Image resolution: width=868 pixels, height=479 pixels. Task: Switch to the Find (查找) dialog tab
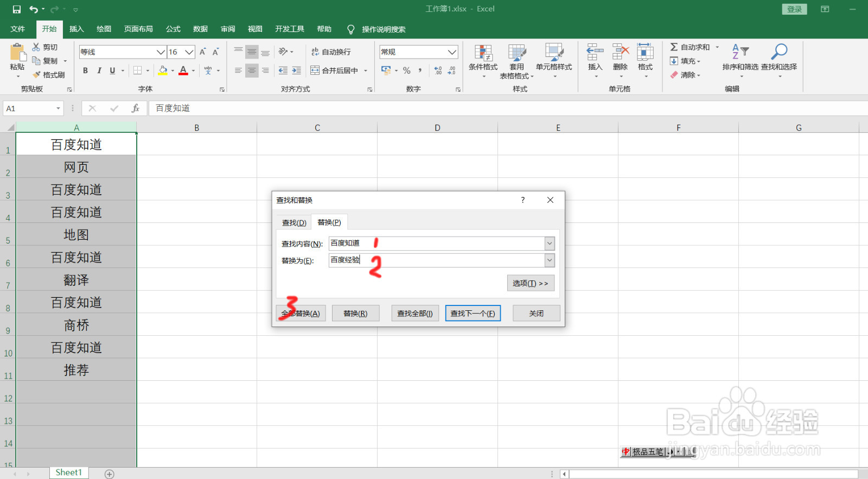pyautogui.click(x=294, y=223)
